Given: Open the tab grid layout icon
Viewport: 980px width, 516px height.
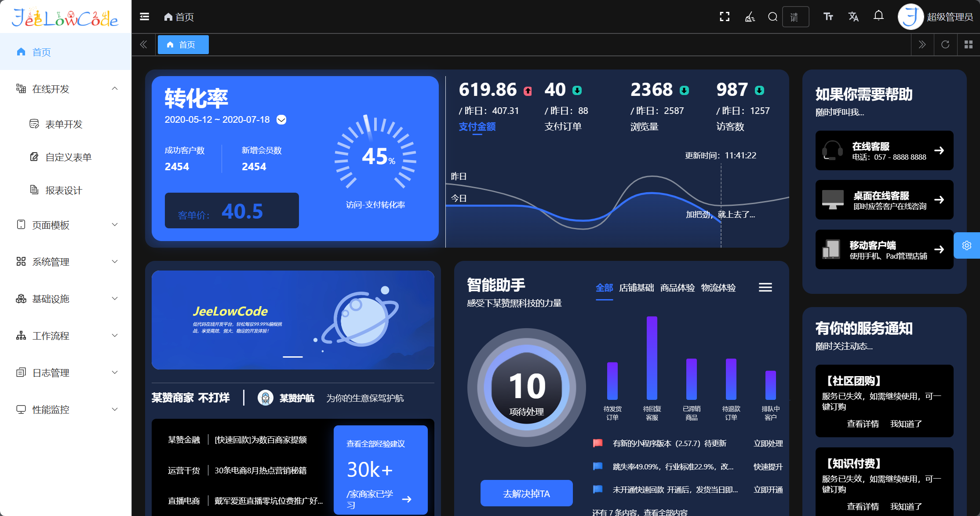Looking at the screenshot, I should pyautogui.click(x=968, y=44).
